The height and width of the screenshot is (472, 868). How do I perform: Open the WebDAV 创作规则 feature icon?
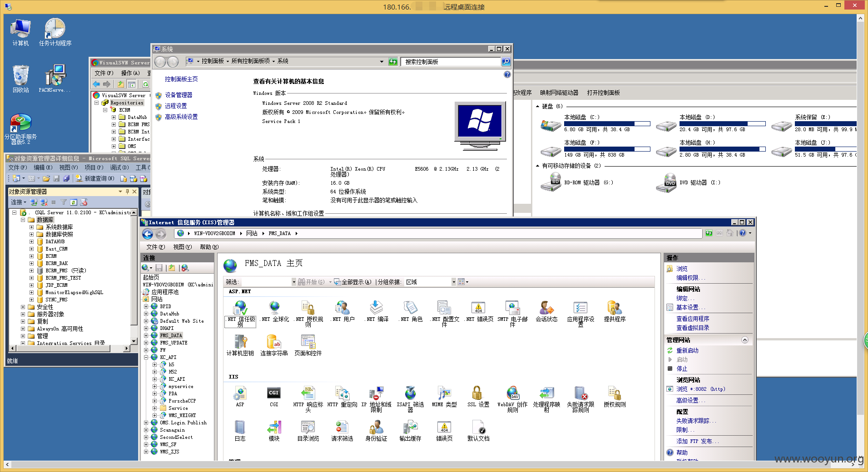pos(513,399)
